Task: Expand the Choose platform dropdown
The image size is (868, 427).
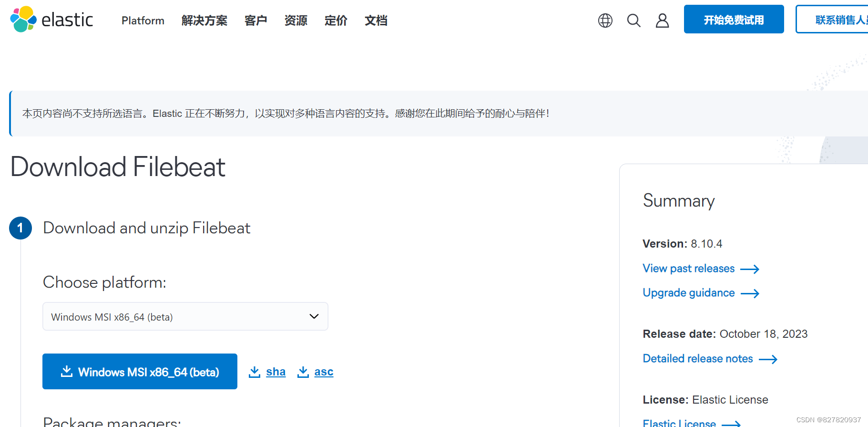Action: tap(185, 316)
